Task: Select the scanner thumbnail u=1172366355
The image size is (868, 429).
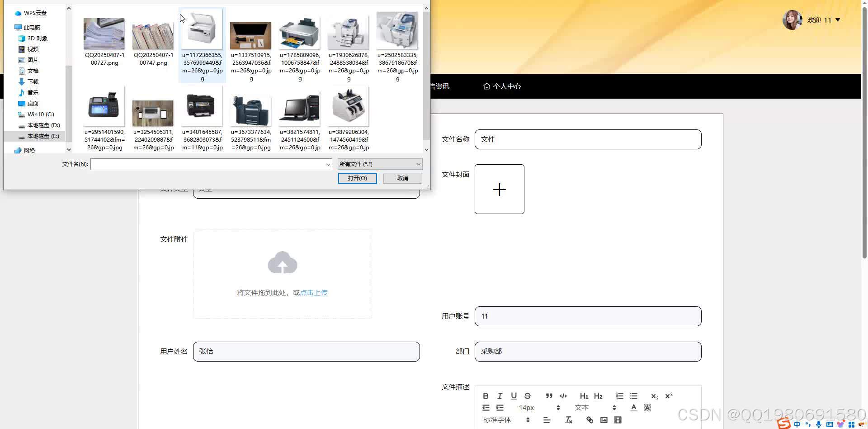Action: (x=202, y=29)
